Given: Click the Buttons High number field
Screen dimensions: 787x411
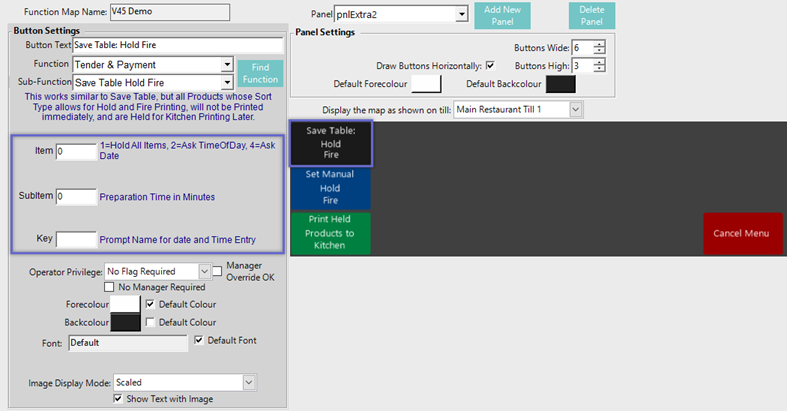Looking at the screenshot, I should click(x=582, y=66).
